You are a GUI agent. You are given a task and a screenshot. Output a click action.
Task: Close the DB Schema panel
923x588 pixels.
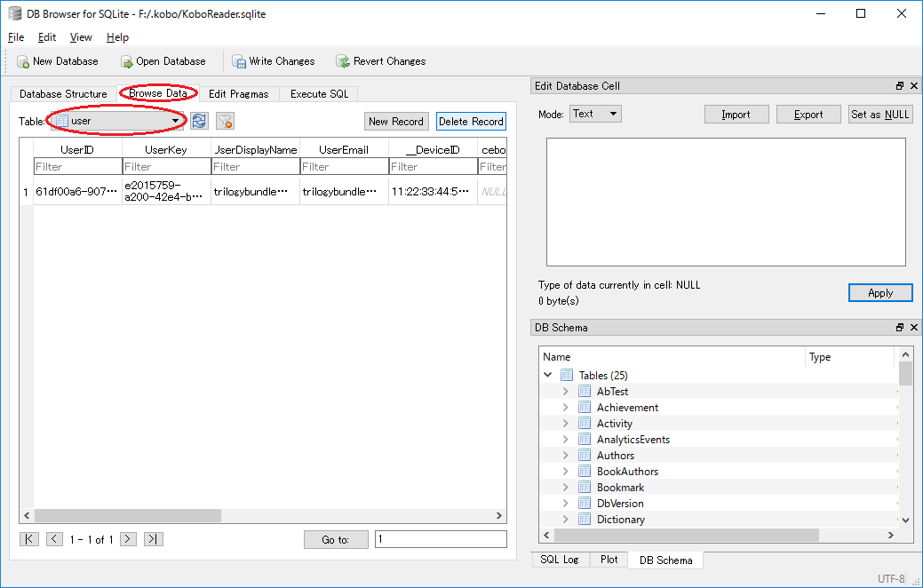coord(913,327)
